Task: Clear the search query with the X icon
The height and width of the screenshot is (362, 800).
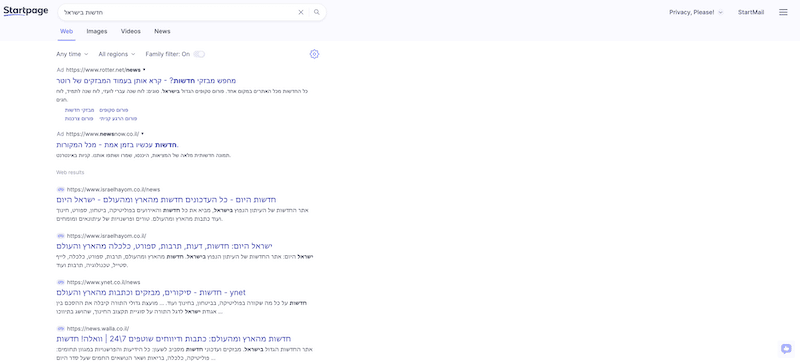Action: pyautogui.click(x=301, y=12)
